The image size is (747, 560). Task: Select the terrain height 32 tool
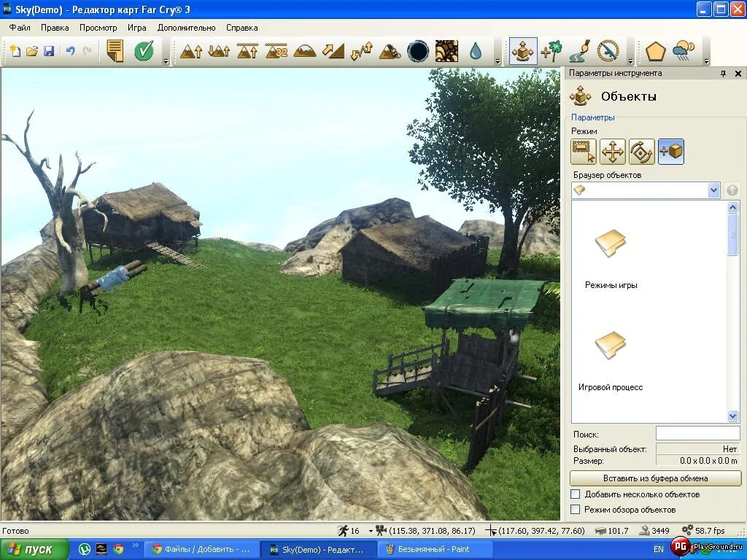[276, 51]
